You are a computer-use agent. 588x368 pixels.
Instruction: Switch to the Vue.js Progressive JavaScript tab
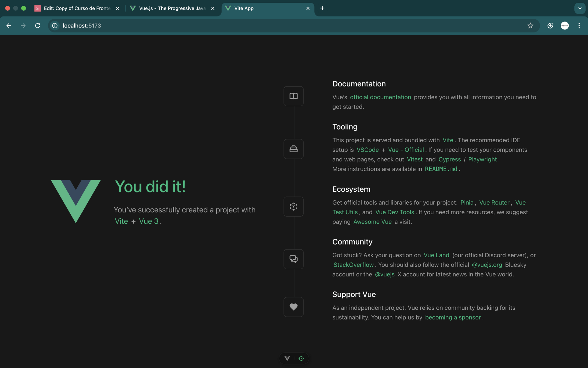[172, 8]
